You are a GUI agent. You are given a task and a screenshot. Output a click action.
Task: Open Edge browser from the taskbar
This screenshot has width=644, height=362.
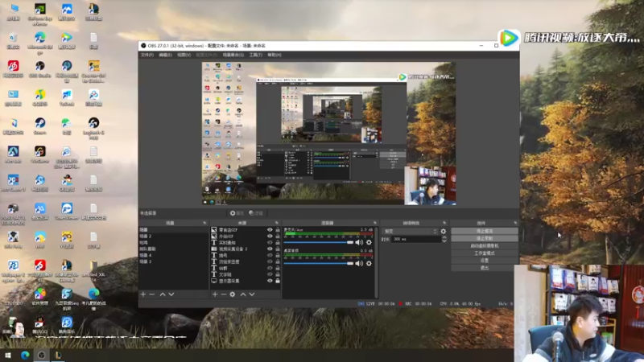[x=25, y=355]
